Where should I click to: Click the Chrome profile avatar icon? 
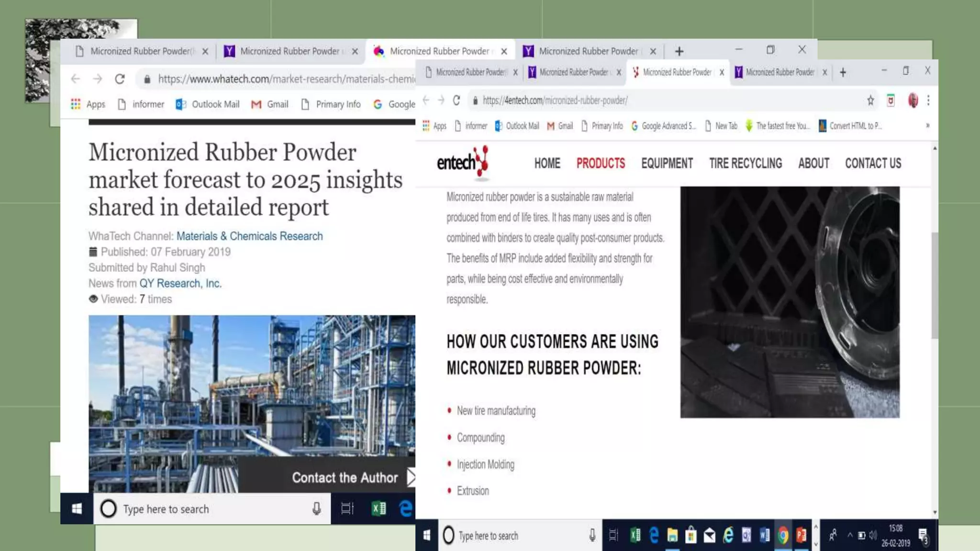(913, 100)
